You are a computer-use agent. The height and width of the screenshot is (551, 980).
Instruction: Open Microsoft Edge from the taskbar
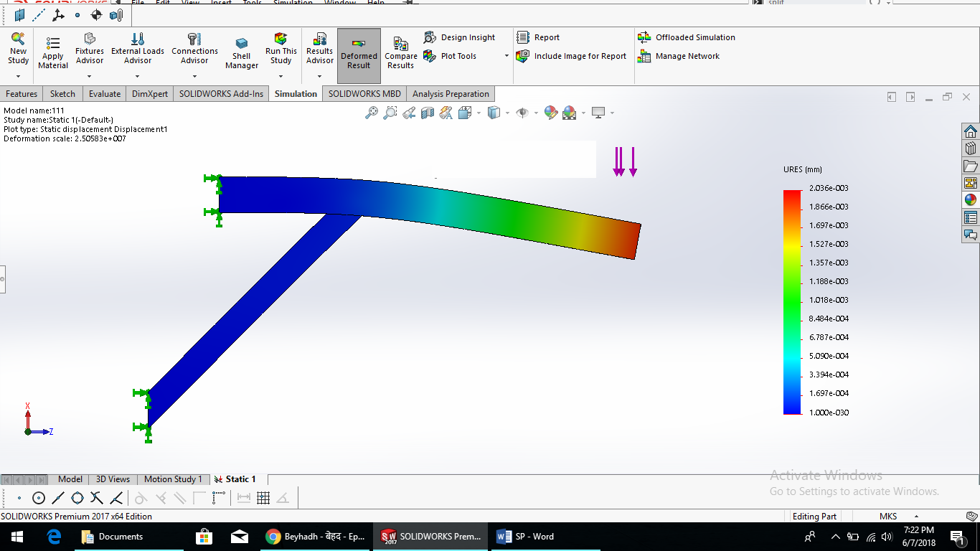(54, 537)
